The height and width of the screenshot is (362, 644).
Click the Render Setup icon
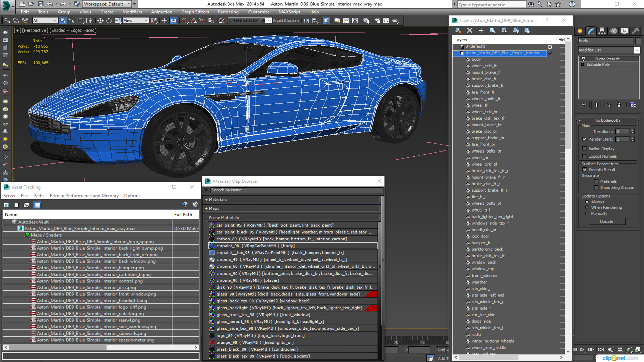click(377, 21)
